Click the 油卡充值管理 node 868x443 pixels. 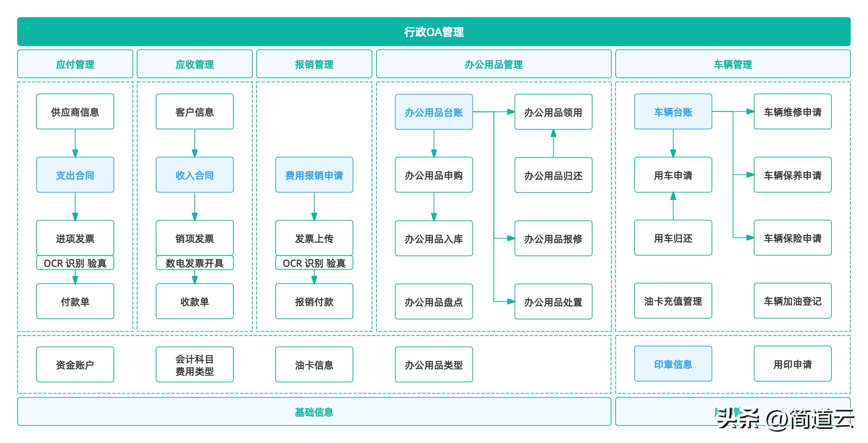[673, 301]
